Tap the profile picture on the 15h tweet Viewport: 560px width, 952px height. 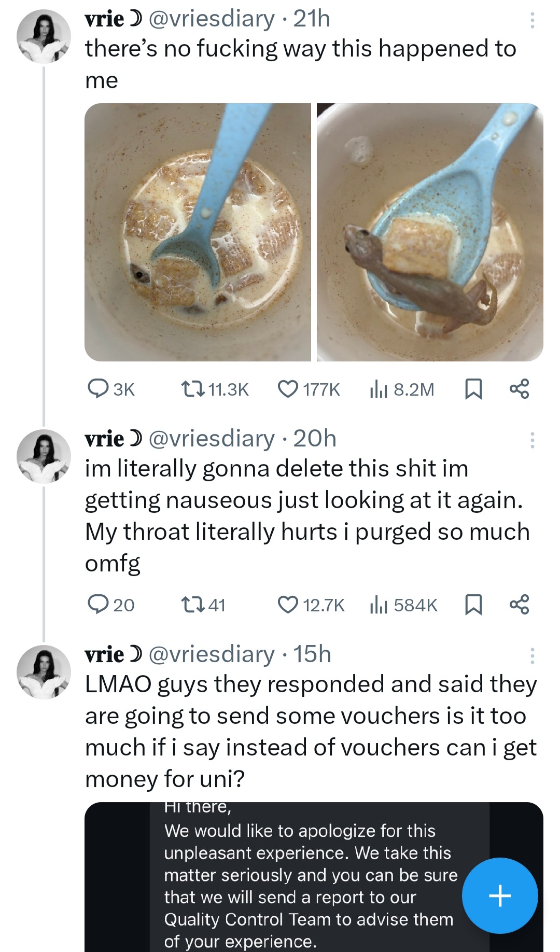tap(44, 673)
